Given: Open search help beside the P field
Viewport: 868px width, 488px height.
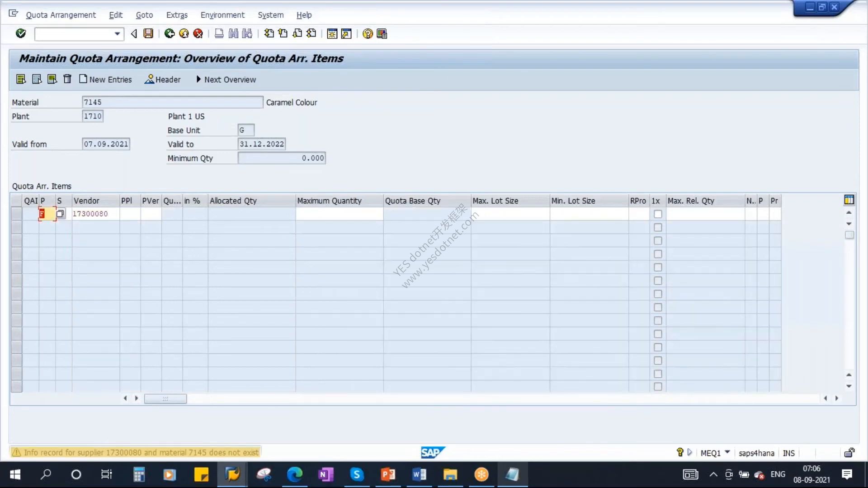Looking at the screenshot, I should (x=60, y=214).
